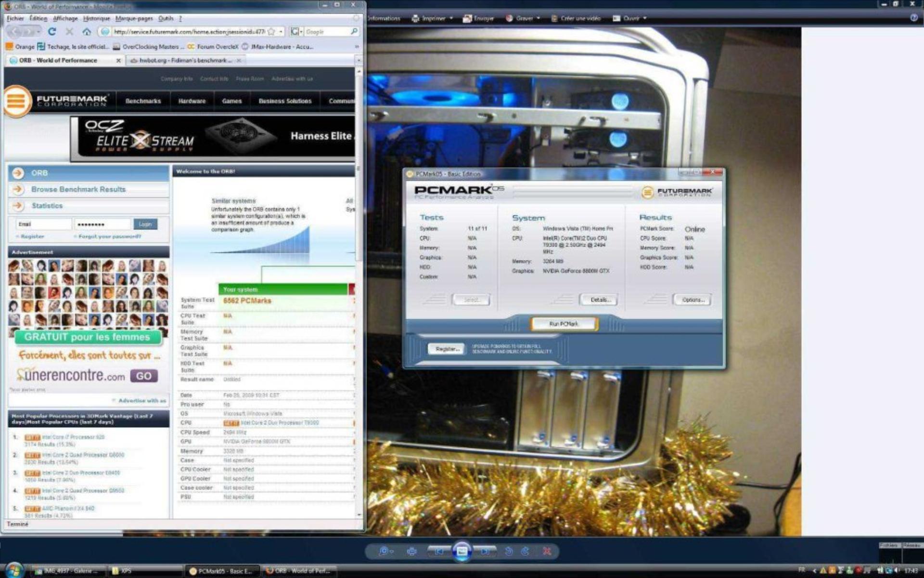Image resolution: width=924 pixels, height=578 pixels.
Task: Stop loading the Firefox page
Action: (69, 32)
